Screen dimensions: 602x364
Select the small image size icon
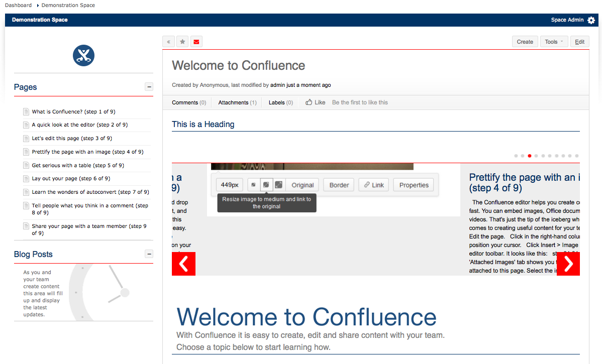(254, 185)
